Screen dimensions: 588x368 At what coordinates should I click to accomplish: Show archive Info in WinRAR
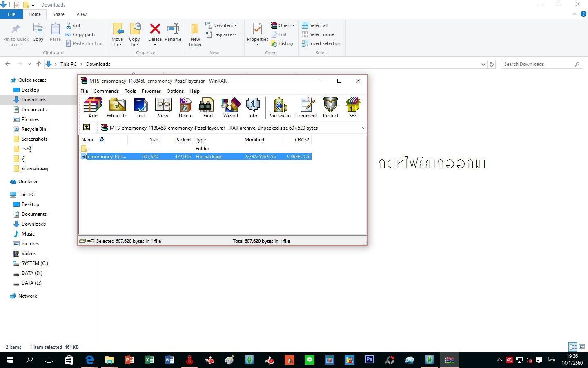253,108
